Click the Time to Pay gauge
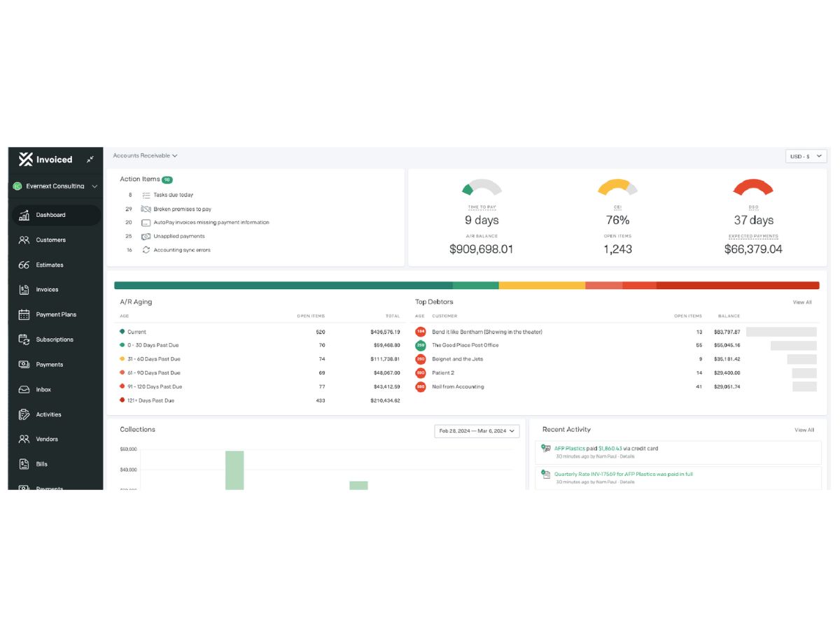The width and height of the screenshot is (840, 630). [x=482, y=187]
